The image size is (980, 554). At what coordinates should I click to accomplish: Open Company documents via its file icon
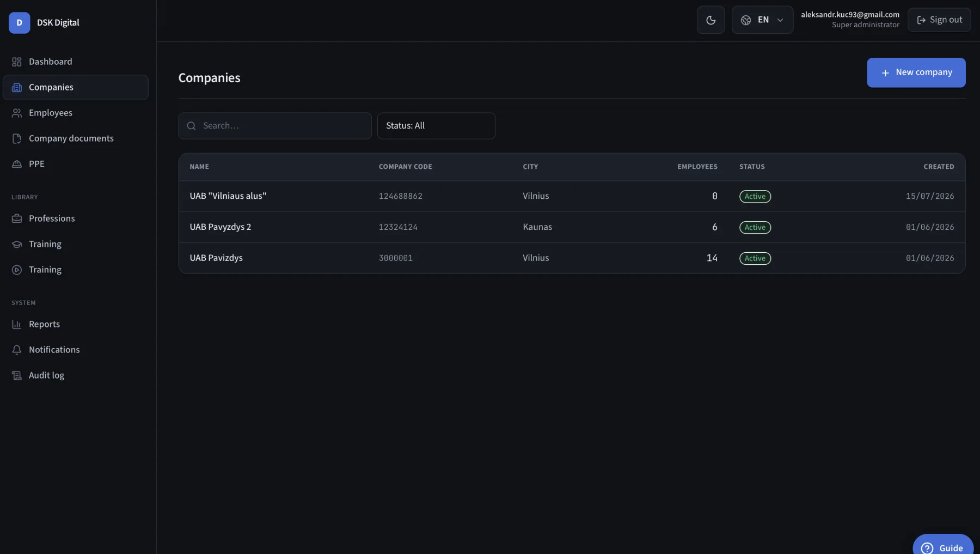point(17,139)
